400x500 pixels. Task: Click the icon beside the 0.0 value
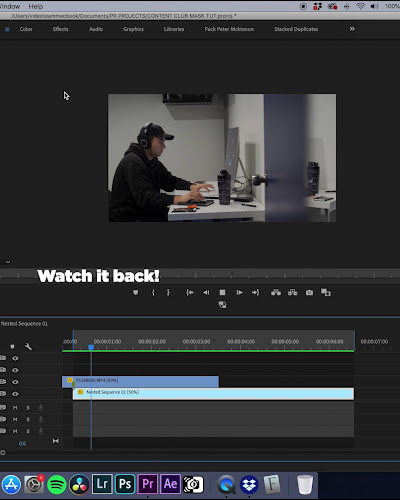[x=56, y=441]
